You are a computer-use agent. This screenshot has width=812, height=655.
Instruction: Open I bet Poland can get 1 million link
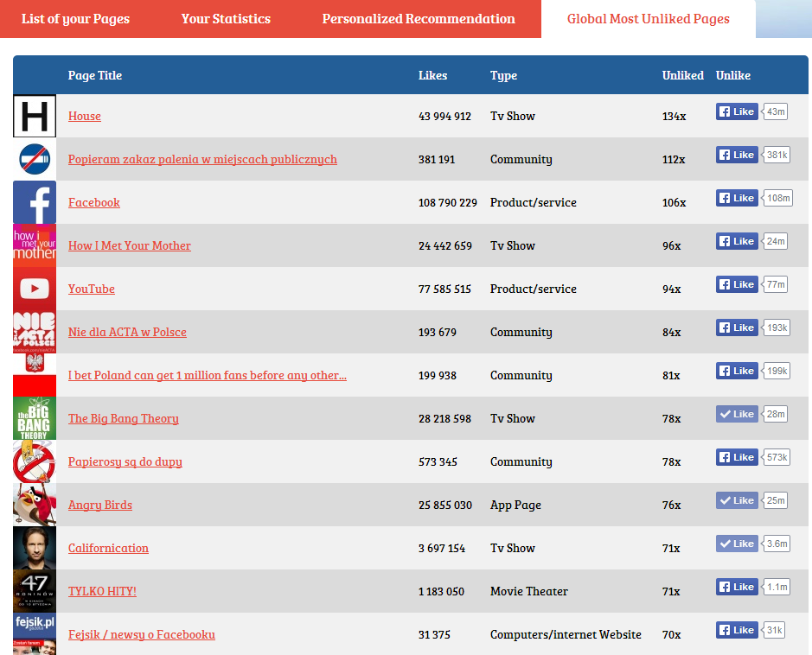(208, 375)
